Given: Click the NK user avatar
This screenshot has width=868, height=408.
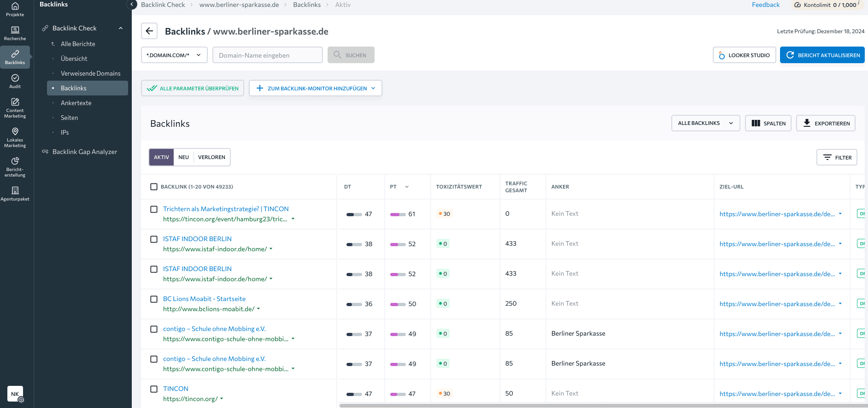Looking at the screenshot, I should pos(15,394).
